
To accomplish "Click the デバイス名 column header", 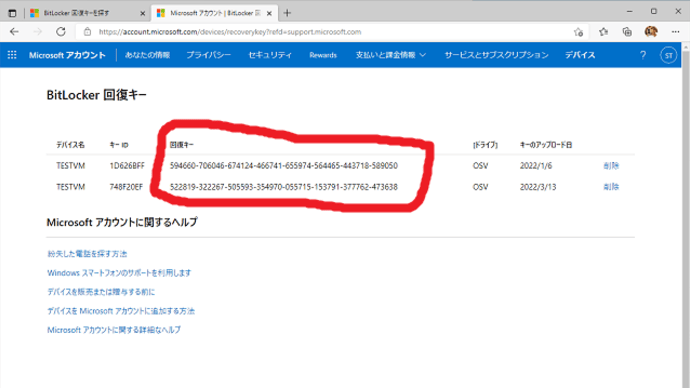I will [x=70, y=145].
